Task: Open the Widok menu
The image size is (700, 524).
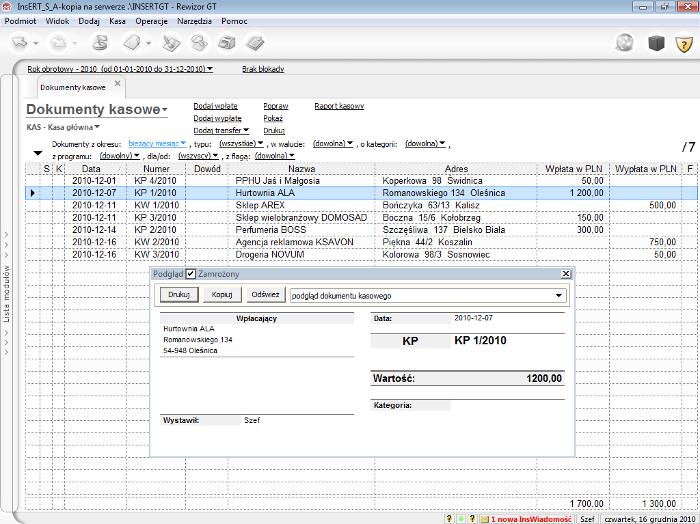Action: coord(57,21)
